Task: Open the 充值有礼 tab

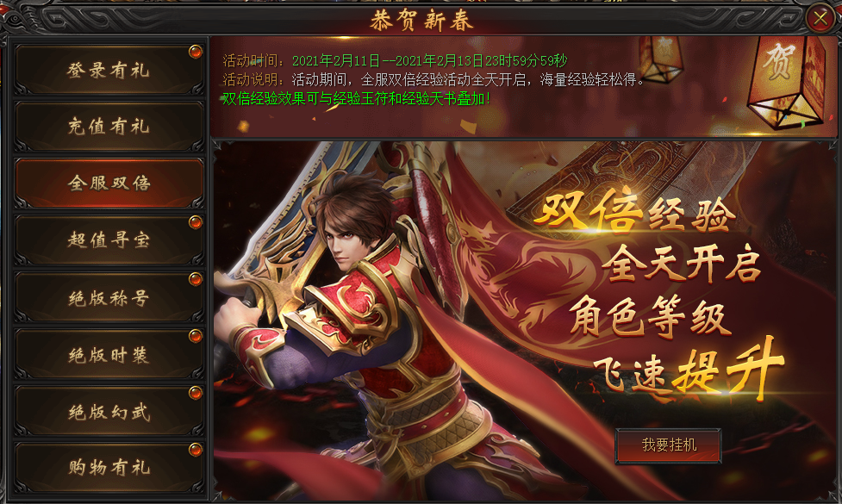Action: [109, 127]
